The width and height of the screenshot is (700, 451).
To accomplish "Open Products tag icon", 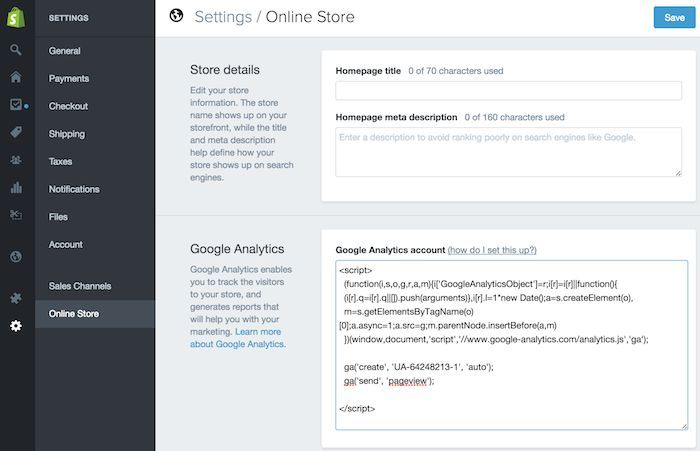I will pos(16,132).
